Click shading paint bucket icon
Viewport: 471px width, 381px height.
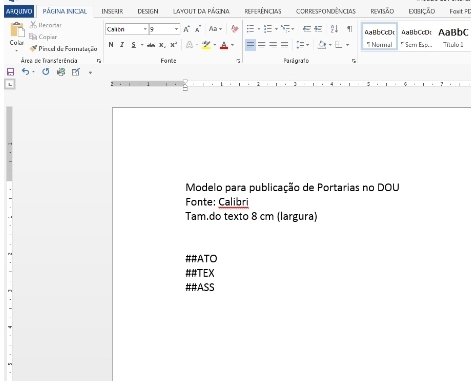pos(322,45)
